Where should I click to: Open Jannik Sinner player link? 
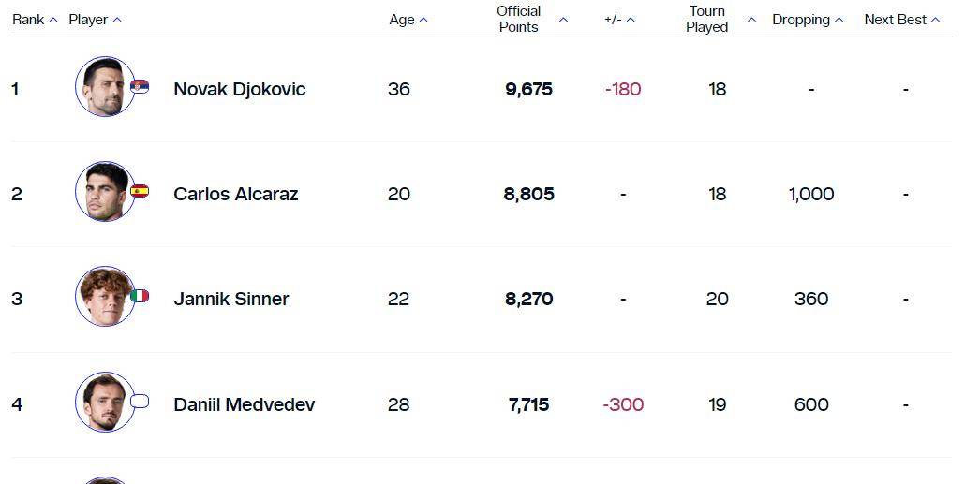[x=231, y=299]
